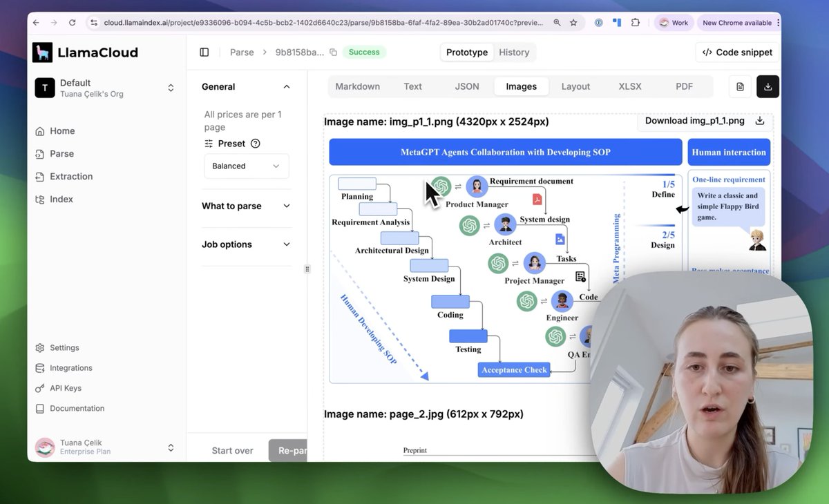829x504 pixels.
Task: Select the Text output tab
Action: click(x=412, y=86)
